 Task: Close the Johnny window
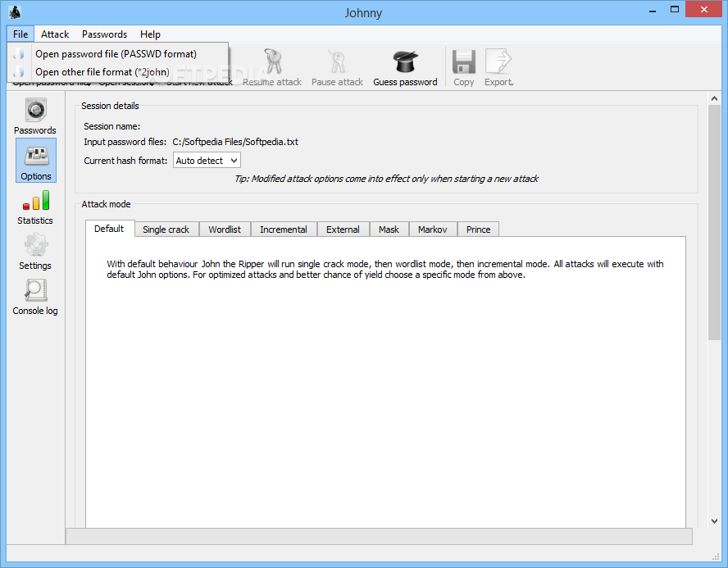coord(704,9)
